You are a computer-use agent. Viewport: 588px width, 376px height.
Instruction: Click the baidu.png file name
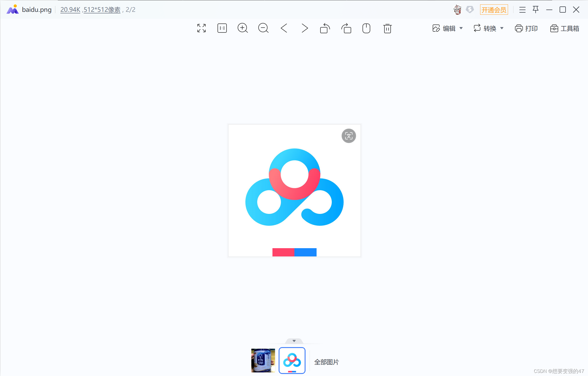coord(37,10)
